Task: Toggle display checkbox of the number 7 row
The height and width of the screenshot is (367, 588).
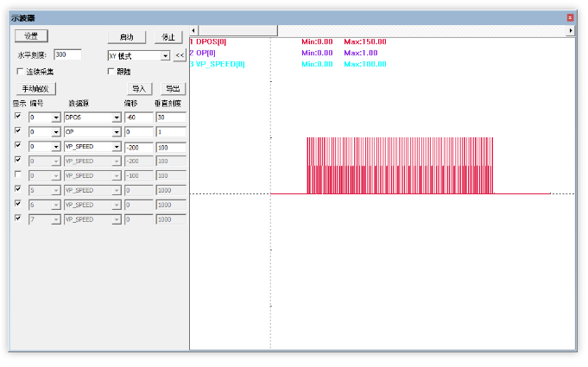Action: coord(17,218)
